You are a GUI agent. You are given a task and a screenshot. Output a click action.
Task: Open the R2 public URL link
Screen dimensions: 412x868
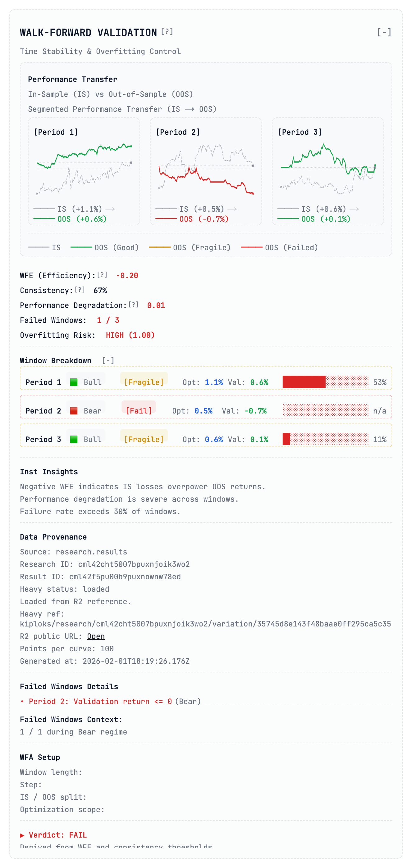pos(96,636)
